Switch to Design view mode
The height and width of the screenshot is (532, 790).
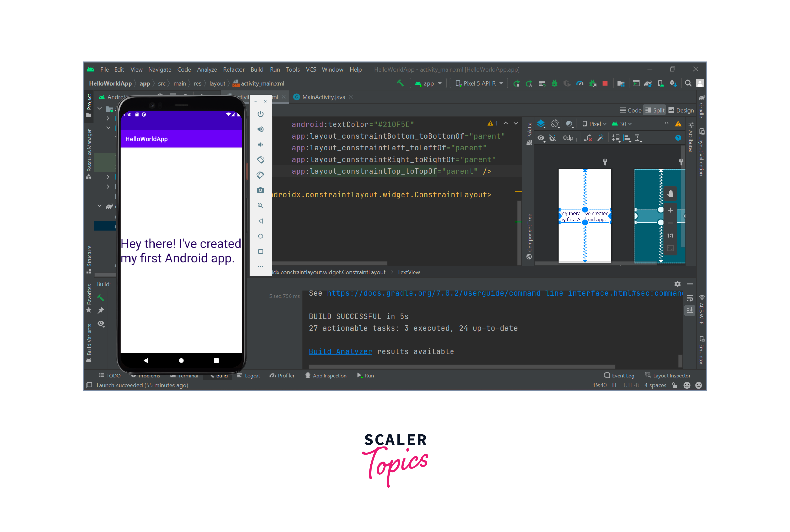coord(681,110)
